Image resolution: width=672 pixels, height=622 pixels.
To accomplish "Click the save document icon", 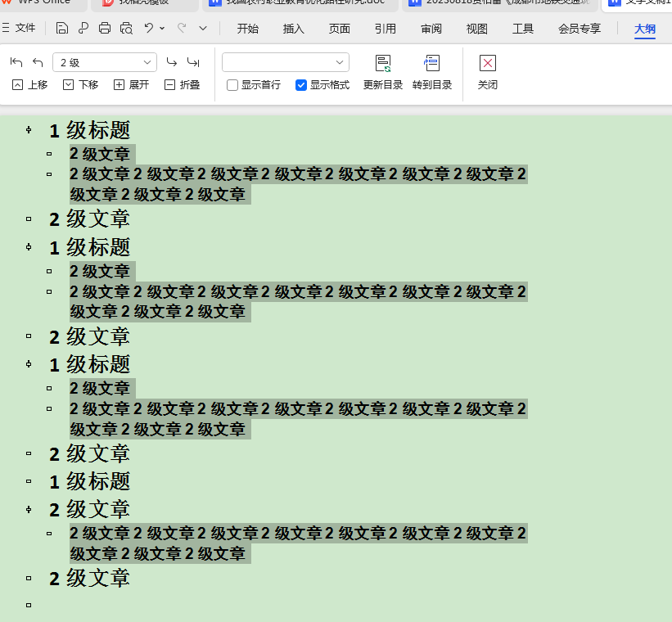I will pos(62,29).
